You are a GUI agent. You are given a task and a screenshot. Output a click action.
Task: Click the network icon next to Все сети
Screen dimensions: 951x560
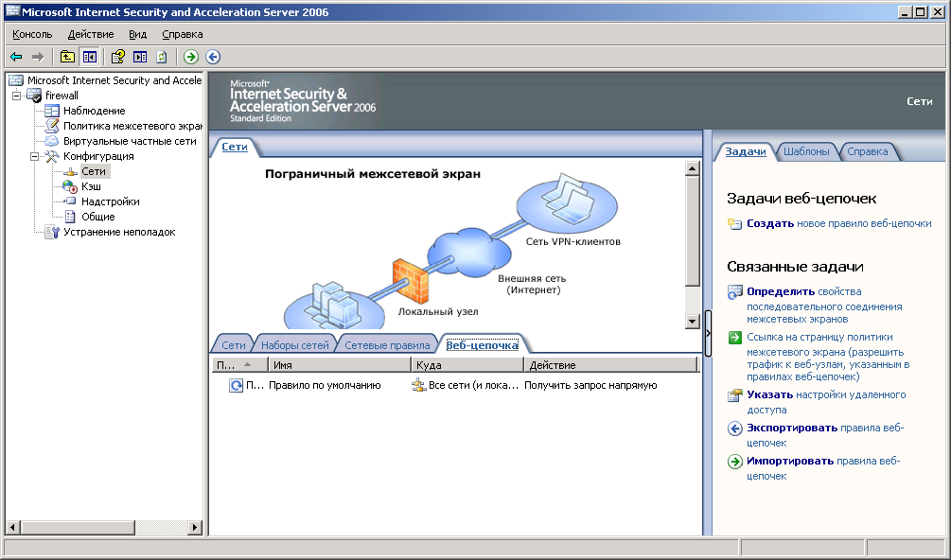(418, 385)
